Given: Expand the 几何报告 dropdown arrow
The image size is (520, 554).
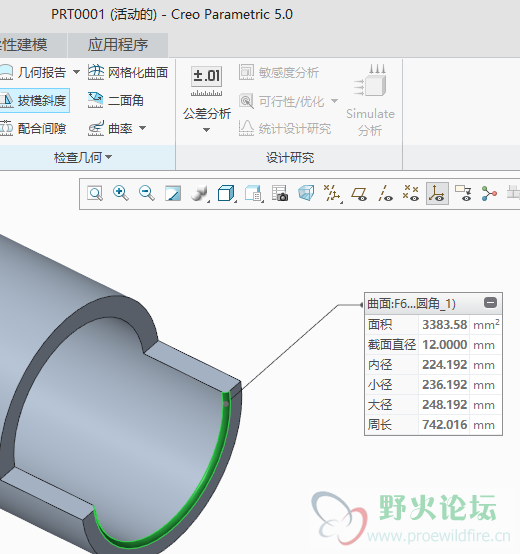Looking at the screenshot, I should [76, 72].
